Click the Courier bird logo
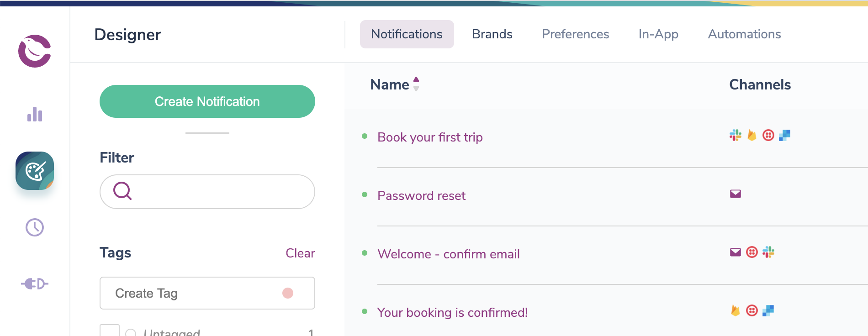The image size is (868, 336). pyautogui.click(x=35, y=51)
